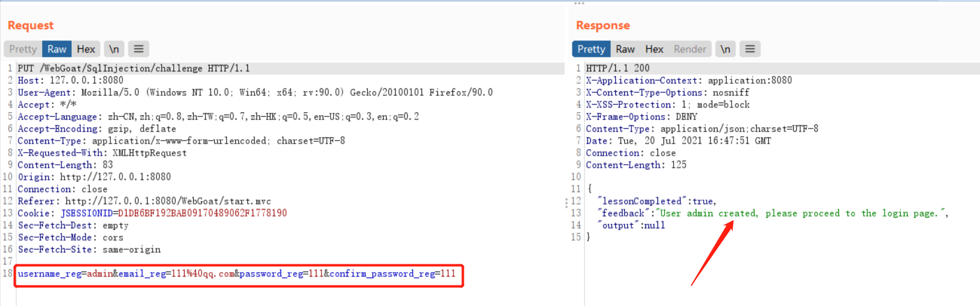This screenshot has width=980, height=306.
Task: Click the Accept: */* header line
Action: tap(47, 104)
